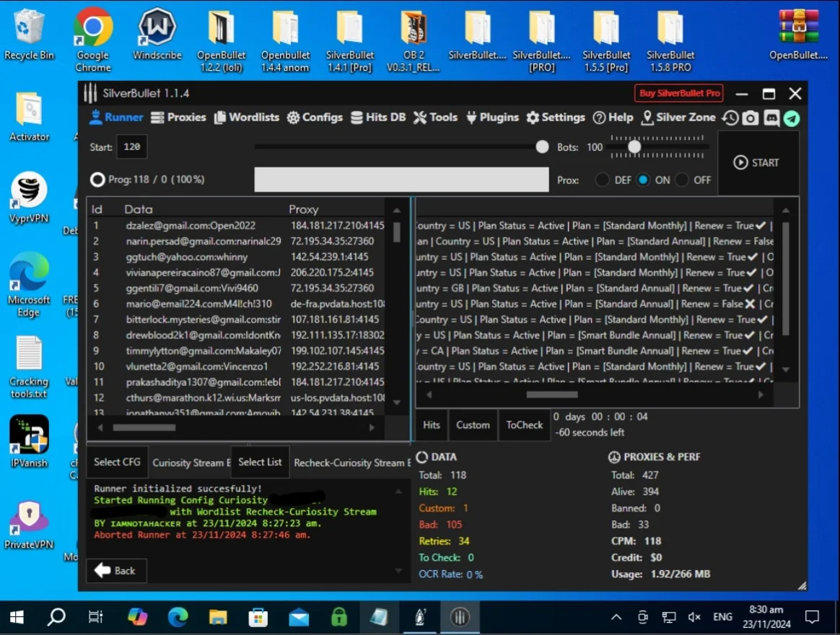Switch to the ToCheck tab
This screenshot has height=635, width=840.
pyautogui.click(x=525, y=425)
